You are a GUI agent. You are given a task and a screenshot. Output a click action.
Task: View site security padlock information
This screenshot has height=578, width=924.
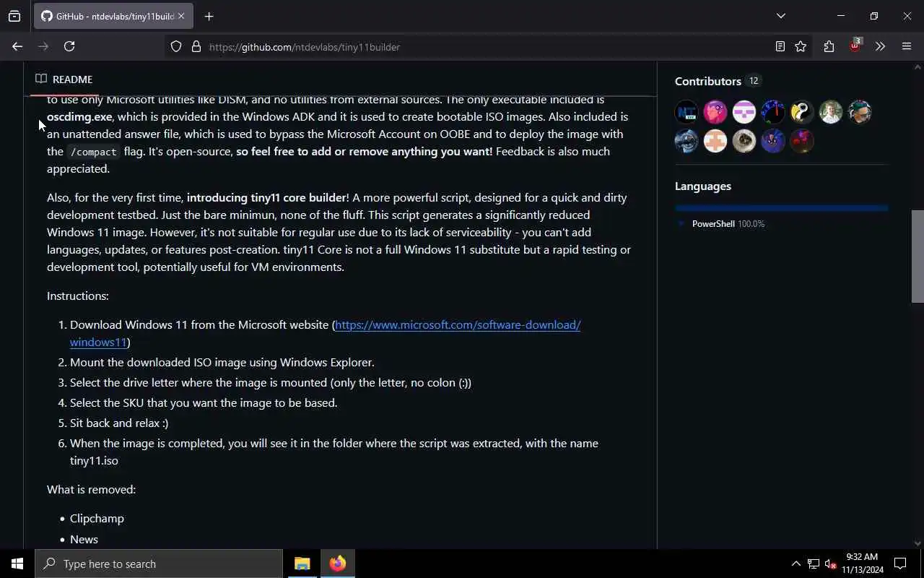click(196, 46)
